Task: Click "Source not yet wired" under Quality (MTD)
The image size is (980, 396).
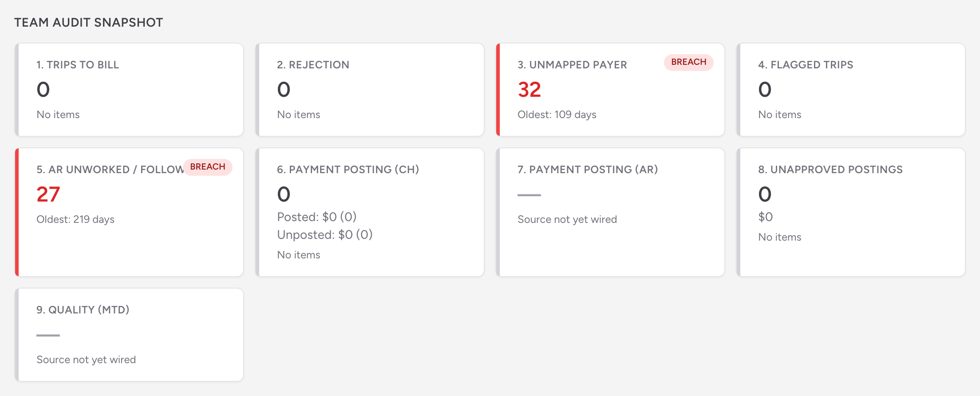Action: [86, 360]
